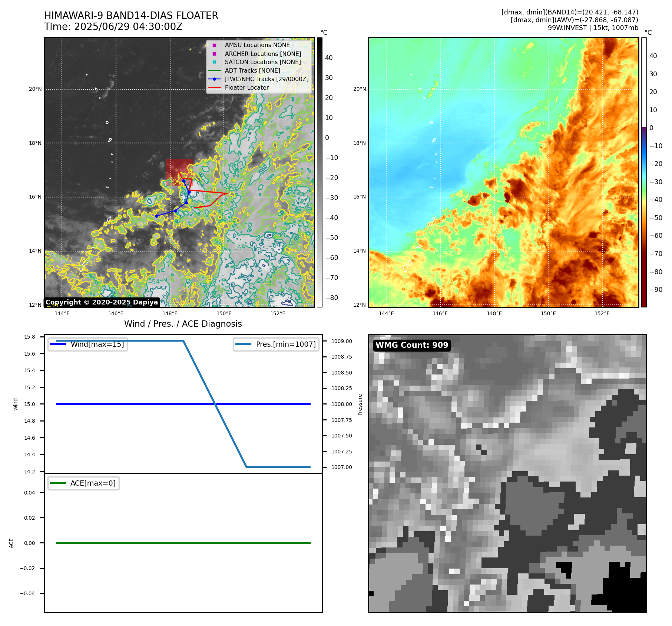Click the '15.0' wind axis tick label
This screenshot has width=672, height=626.
30,404
